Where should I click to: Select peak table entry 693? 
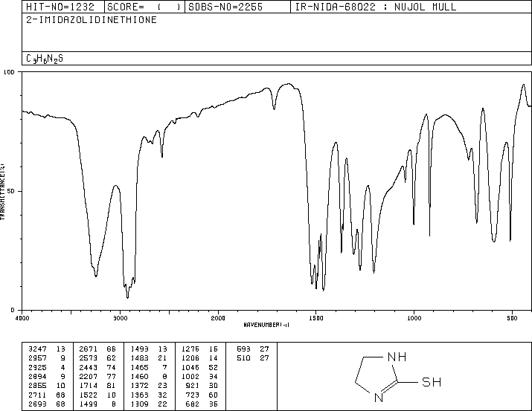click(x=243, y=349)
